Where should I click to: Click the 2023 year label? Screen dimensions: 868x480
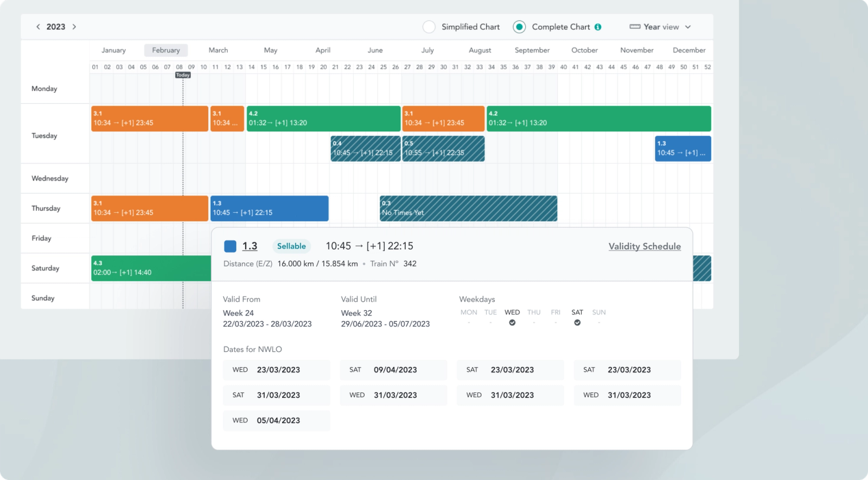point(56,27)
